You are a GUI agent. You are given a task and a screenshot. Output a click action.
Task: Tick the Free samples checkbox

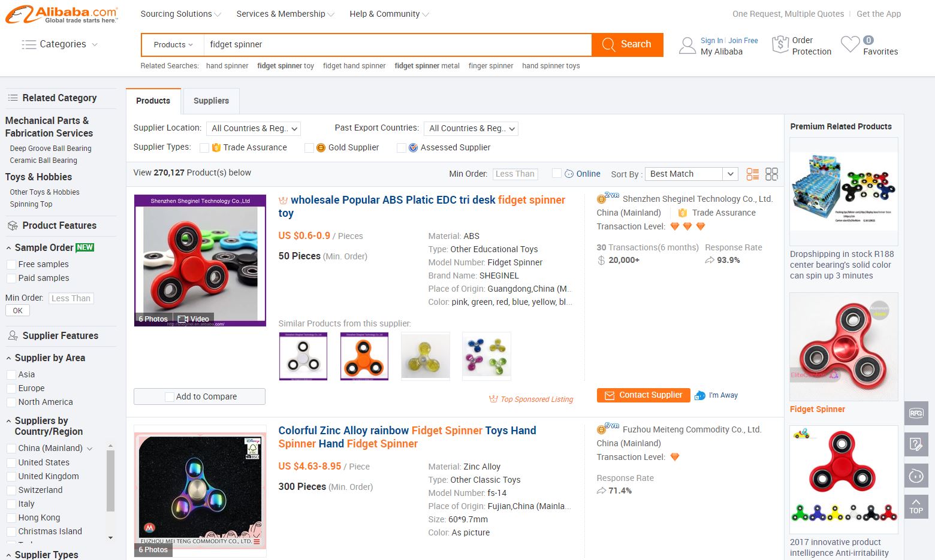11,265
